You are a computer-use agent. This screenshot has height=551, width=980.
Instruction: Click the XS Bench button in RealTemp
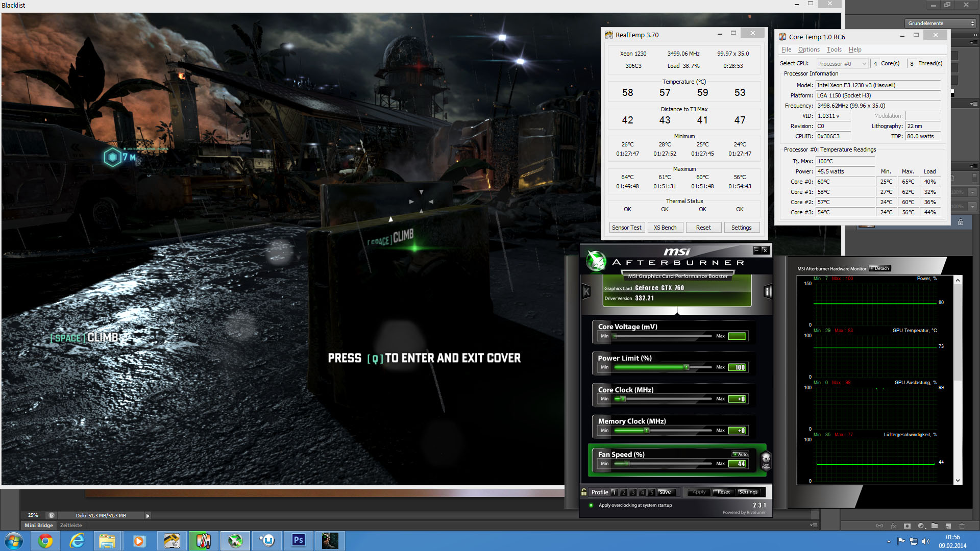665,228
